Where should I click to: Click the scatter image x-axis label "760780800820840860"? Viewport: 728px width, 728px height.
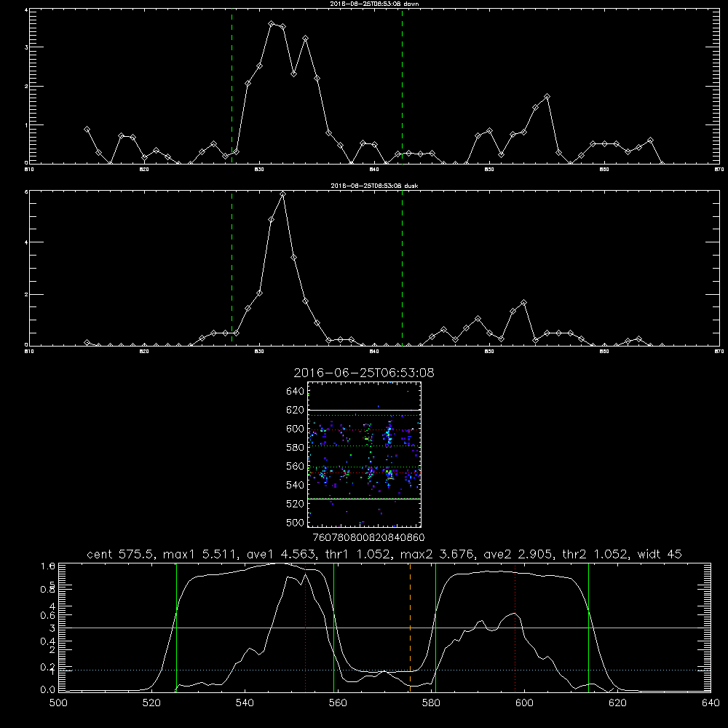(x=368, y=537)
